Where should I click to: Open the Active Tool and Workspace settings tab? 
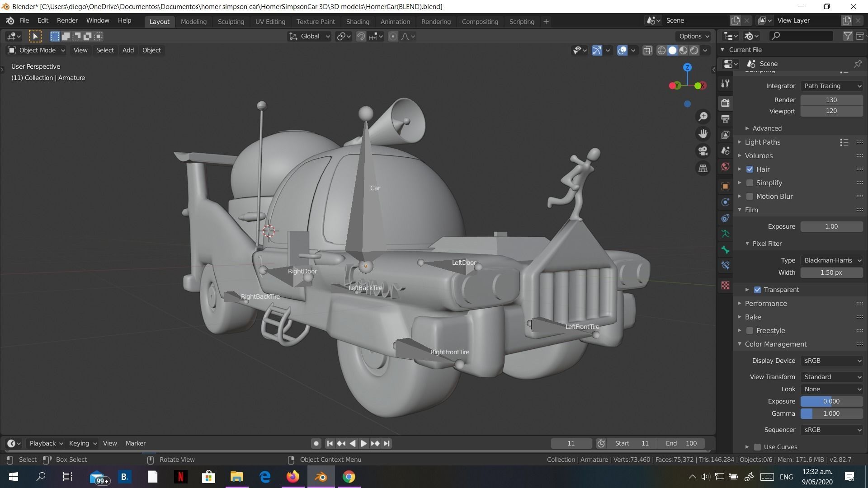pyautogui.click(x=725, y=84)
